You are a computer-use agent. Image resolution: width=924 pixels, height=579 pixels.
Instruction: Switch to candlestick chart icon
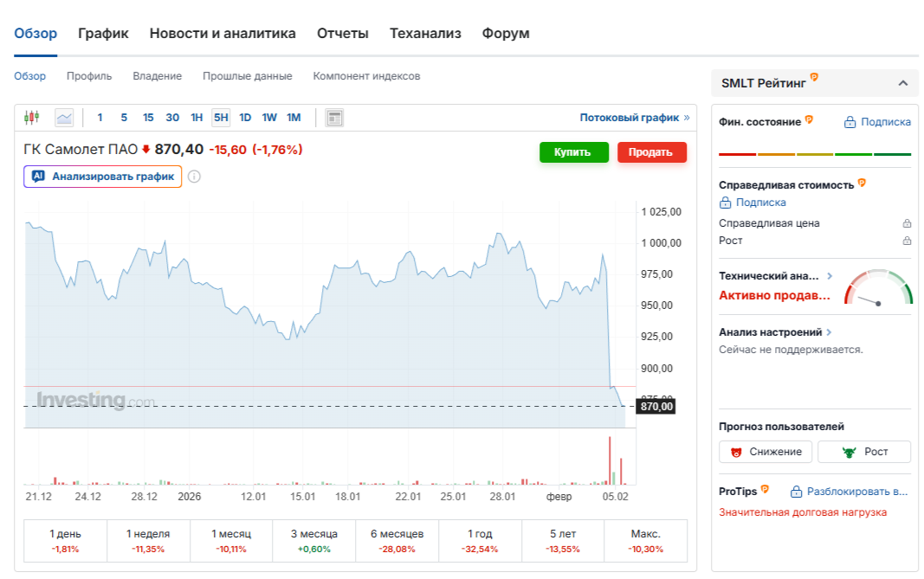[x=31, y=118]
